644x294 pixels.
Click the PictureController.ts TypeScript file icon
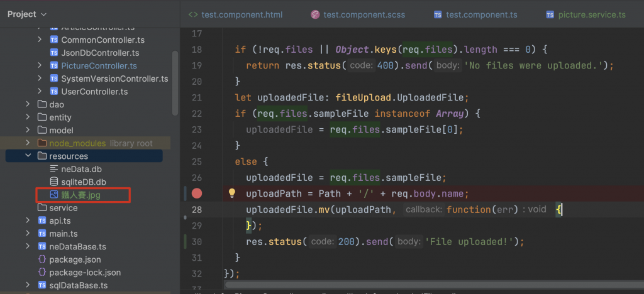53,65
